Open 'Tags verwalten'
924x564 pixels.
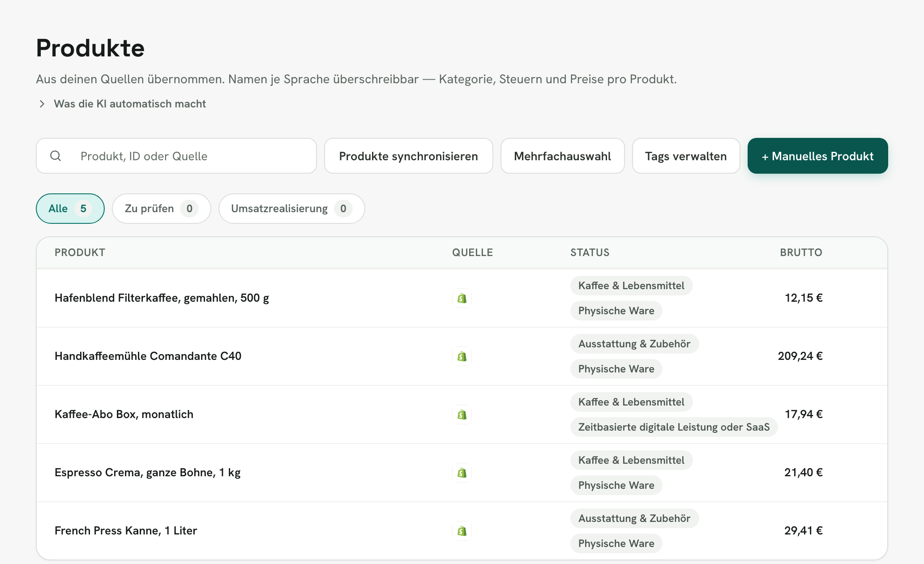coord(686,156)
